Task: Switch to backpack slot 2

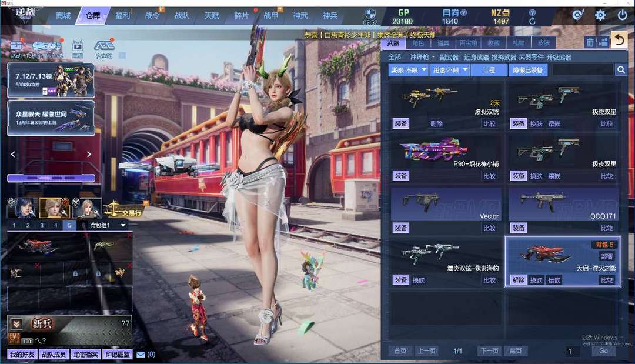Action: pos(28,225)
